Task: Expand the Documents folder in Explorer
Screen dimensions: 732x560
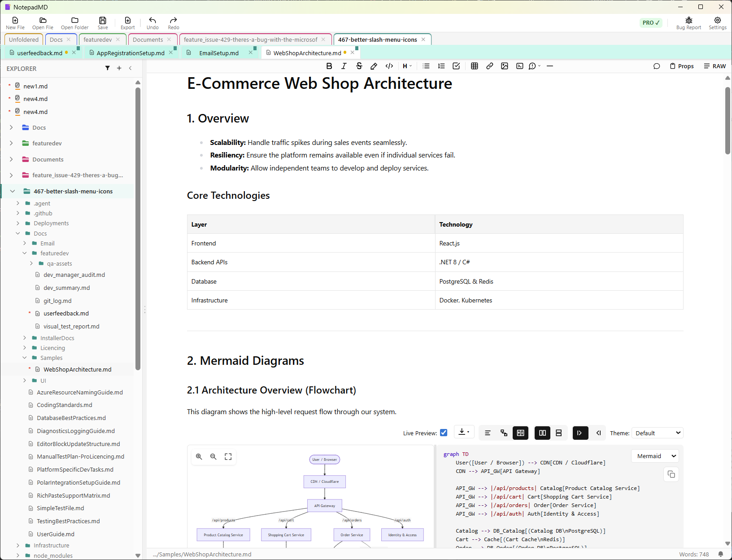Action: 11,159
